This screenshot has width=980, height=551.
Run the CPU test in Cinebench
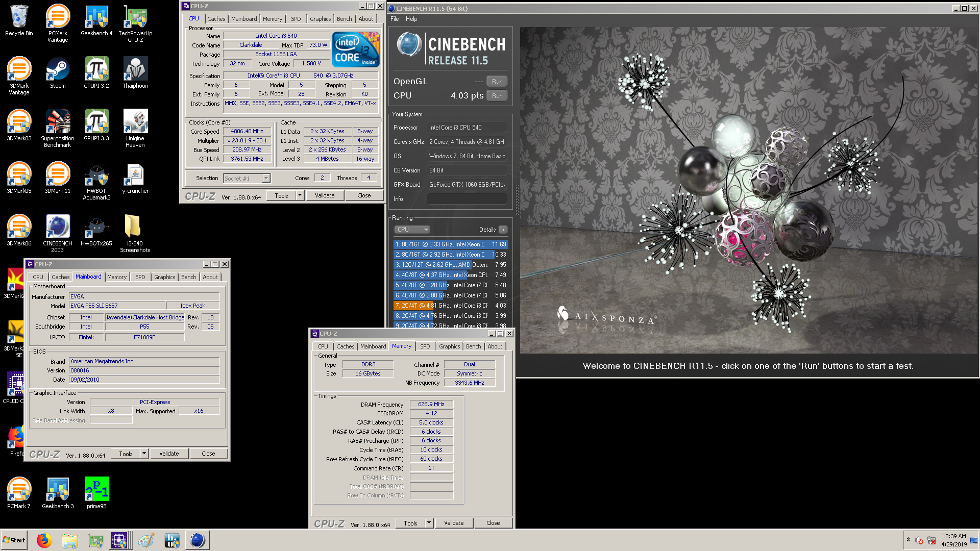[x=497, y=96]
